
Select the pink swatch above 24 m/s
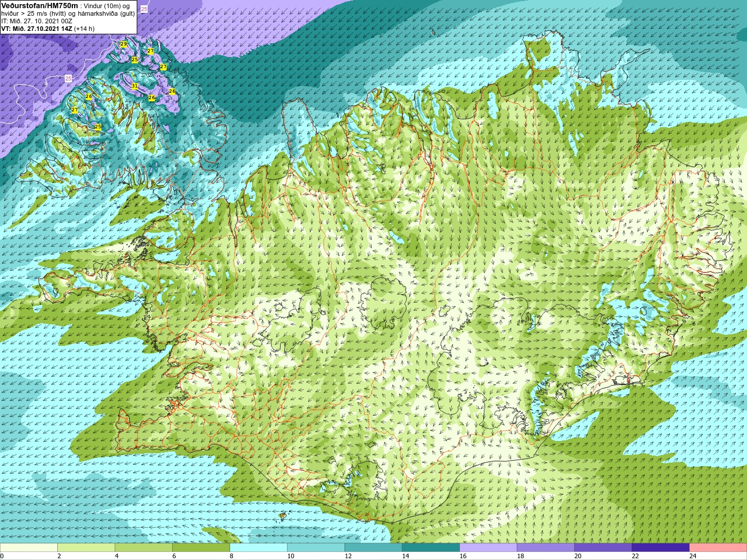point(718,548)
